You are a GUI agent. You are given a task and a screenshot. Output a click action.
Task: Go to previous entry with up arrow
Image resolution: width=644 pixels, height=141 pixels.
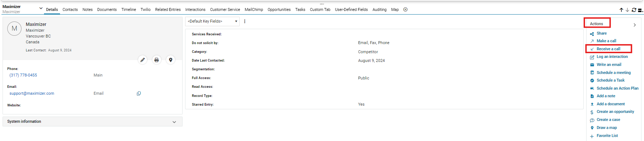[621, 10]
